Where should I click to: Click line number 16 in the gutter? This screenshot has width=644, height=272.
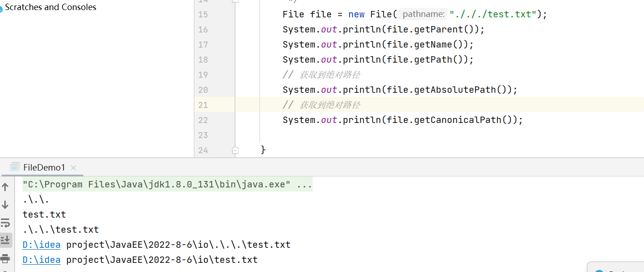pos(203,30)
